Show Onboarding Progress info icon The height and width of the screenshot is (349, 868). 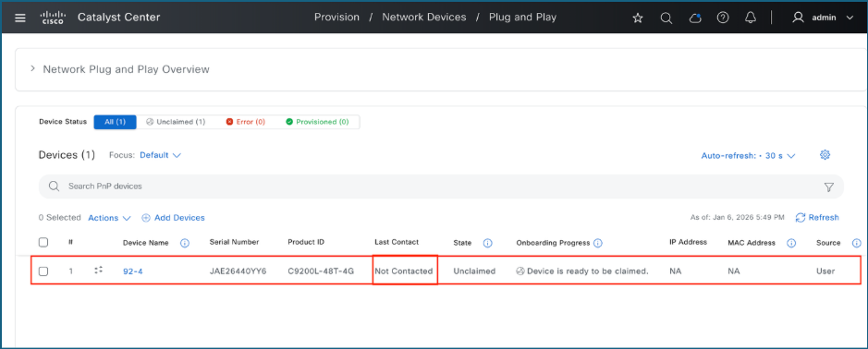coord(598,243)
